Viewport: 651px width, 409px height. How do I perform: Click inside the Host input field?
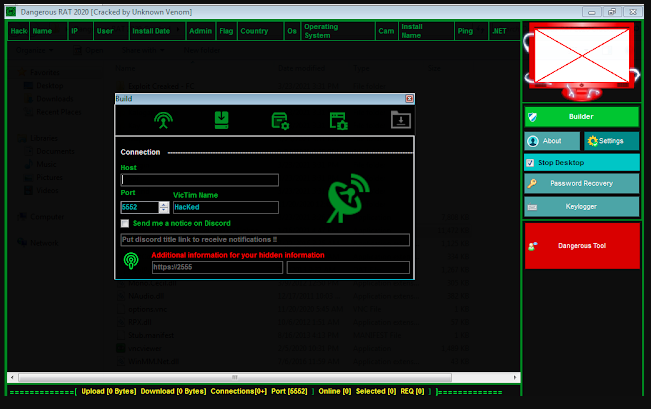199,180
